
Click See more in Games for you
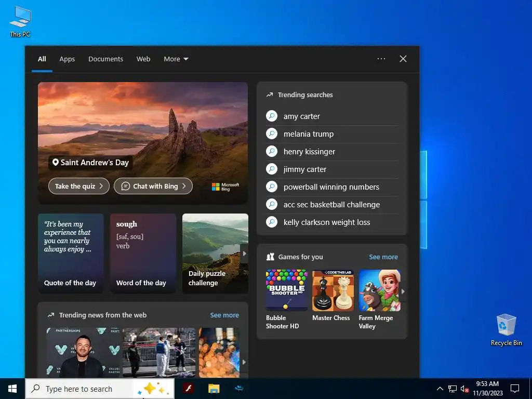tap(383, 257)
